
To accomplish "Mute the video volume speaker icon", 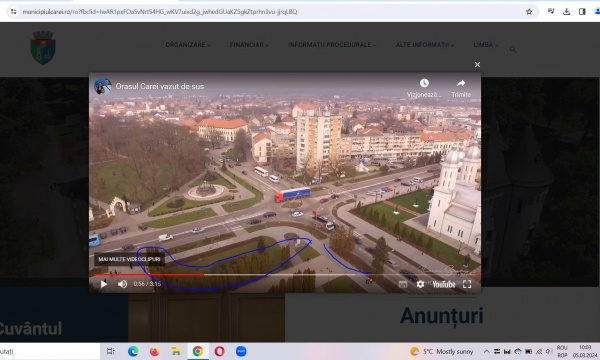I will click(x=122, y=284).
